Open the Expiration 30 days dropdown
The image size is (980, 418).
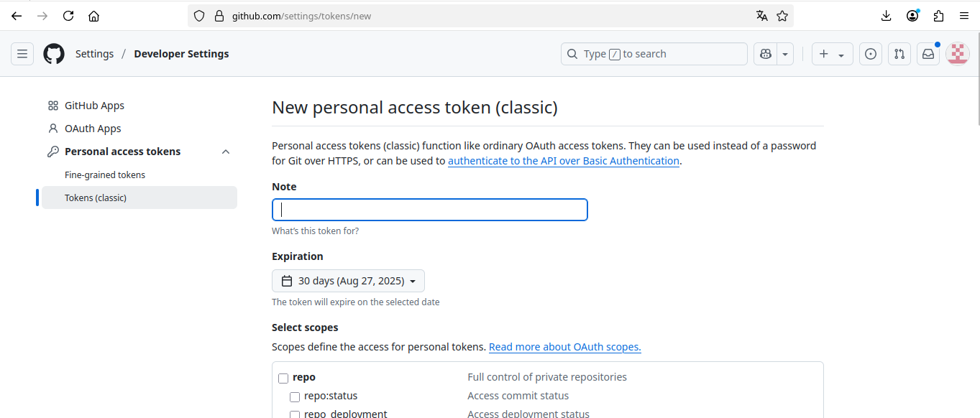click(x=348, y=281)
